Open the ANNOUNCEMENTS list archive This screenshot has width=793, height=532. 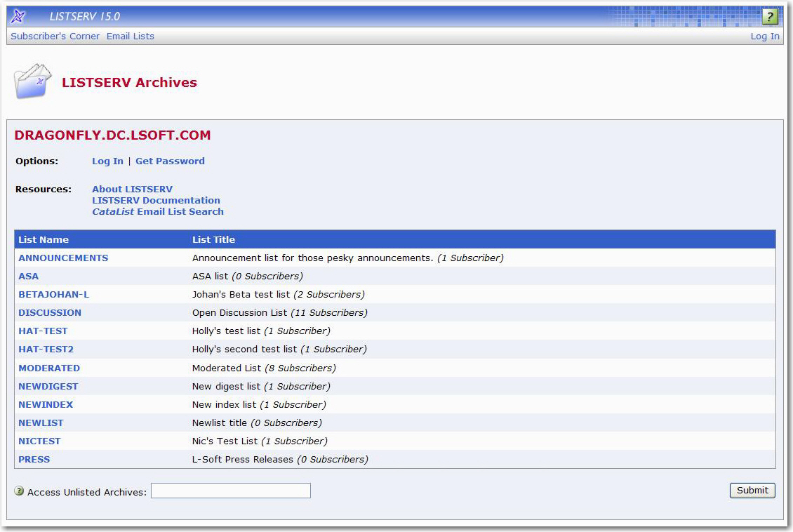(x=63, y=258)
